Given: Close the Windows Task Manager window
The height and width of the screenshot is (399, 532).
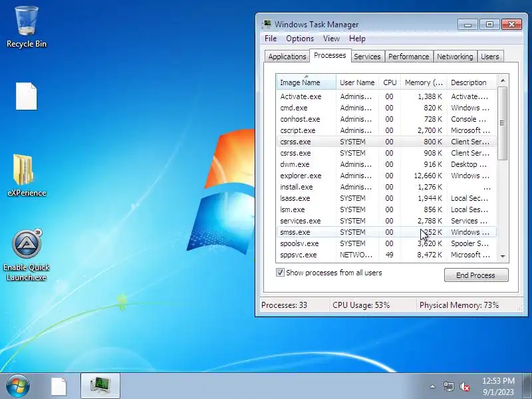Looking at the screenshot, I should (x=511, y=25).
